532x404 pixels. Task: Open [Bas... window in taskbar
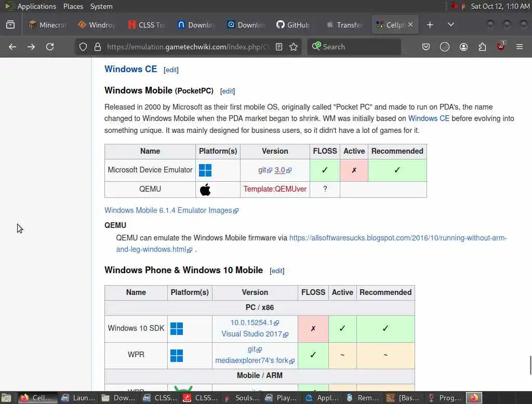click(x=404, y=398)
